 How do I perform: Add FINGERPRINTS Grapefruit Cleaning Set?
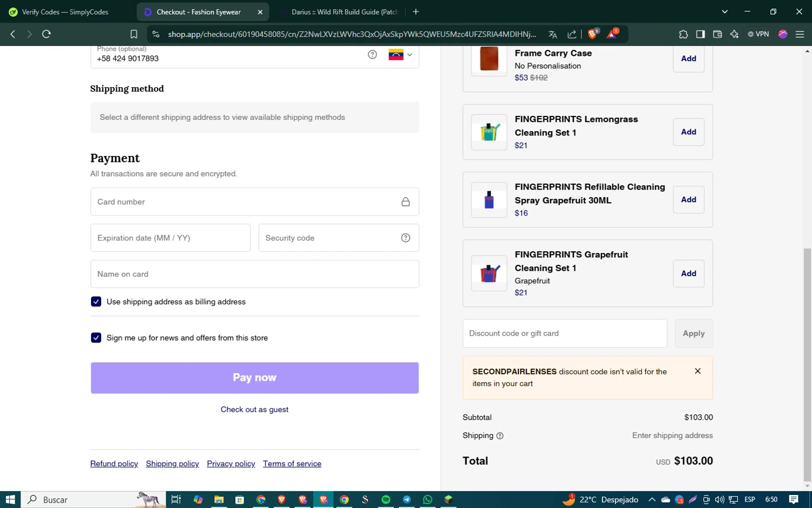689,273
